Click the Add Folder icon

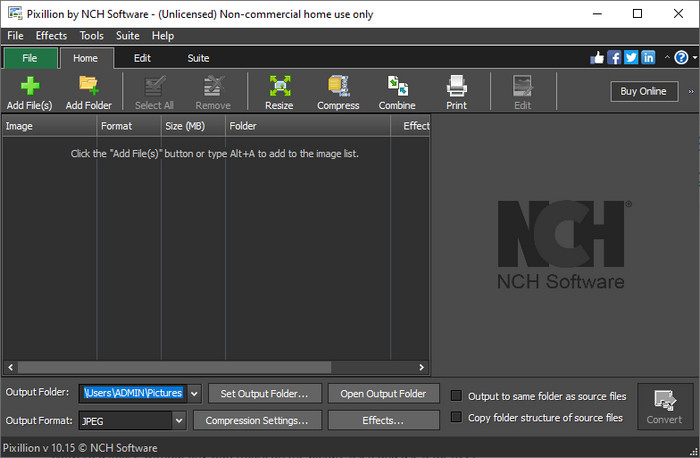pyautogui.click(x=88, y=85)
